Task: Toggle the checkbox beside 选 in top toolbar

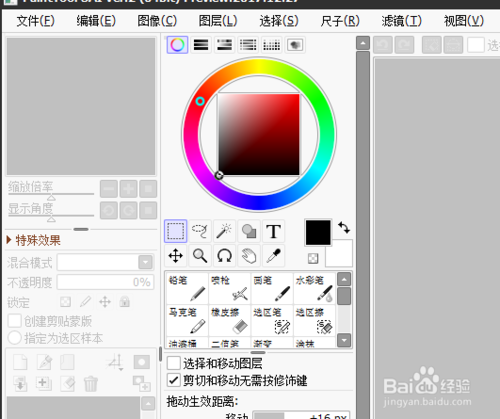Action: [476, 45]
